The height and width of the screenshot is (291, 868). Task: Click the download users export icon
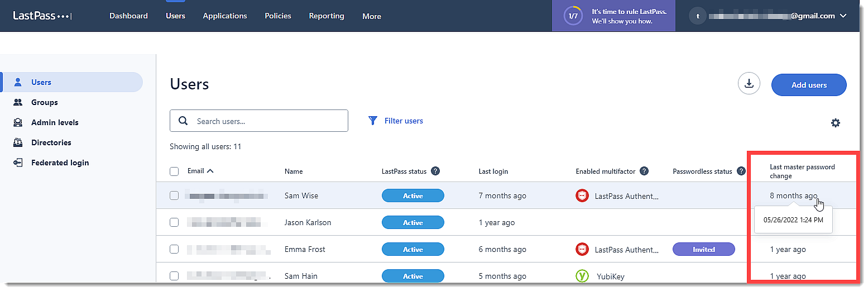749,84
